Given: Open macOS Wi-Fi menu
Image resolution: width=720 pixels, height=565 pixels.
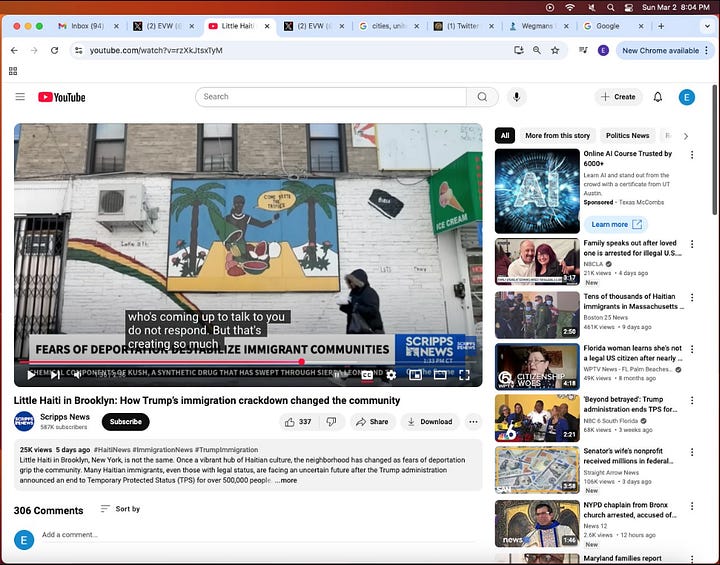Looking at the screenshot, I should coord(570,7).
